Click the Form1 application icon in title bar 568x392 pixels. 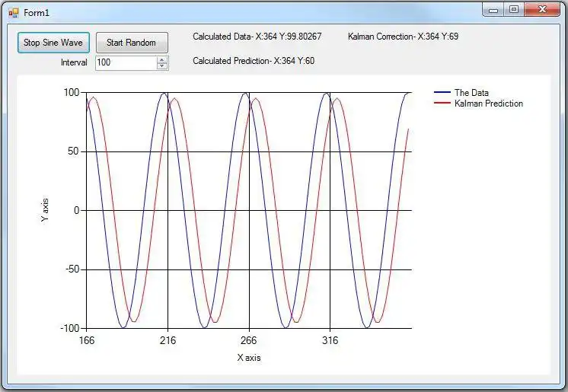pyautogui.click(x=14, y=13)
